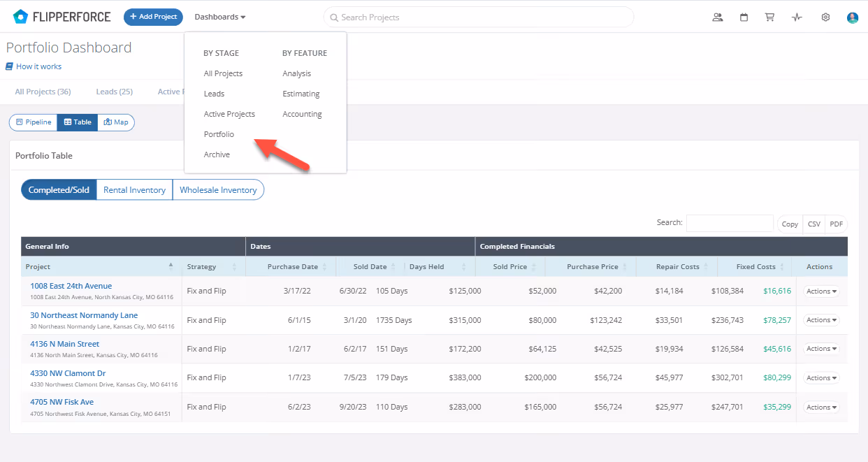The height and width of the screenshot is (462, 868).
Task: Expand Actions for 4330 NW Clamont Dr
Action: (821, 377)
